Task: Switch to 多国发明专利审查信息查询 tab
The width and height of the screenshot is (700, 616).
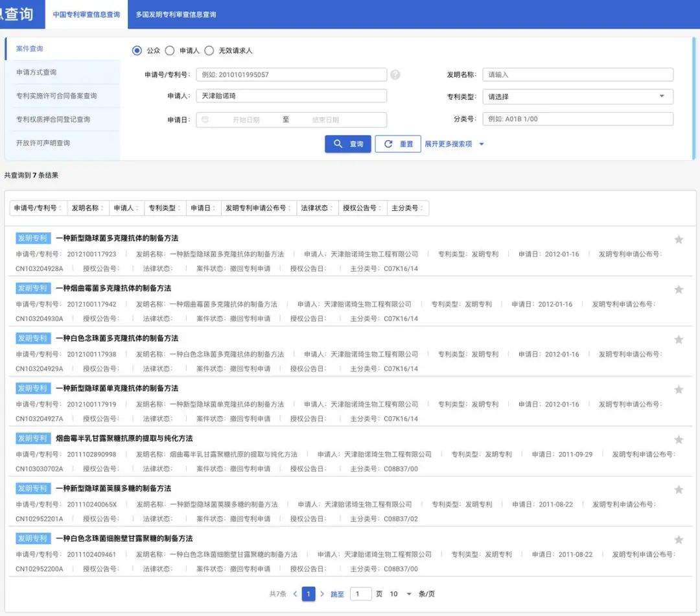Action: (x=176, y=14)
